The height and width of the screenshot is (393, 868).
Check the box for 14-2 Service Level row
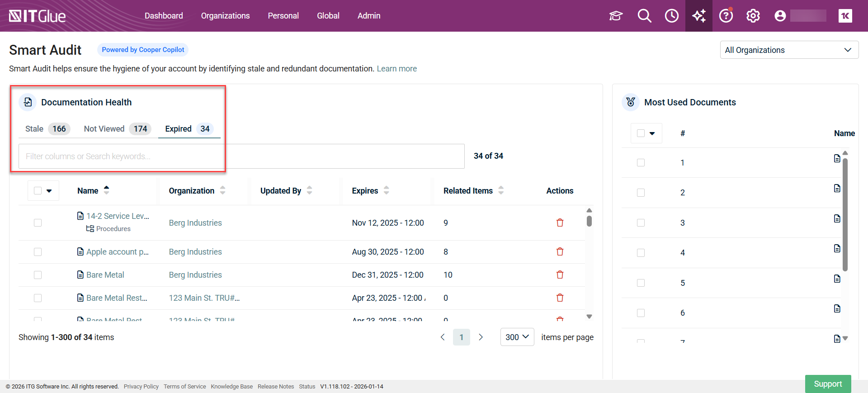[38, 223]
